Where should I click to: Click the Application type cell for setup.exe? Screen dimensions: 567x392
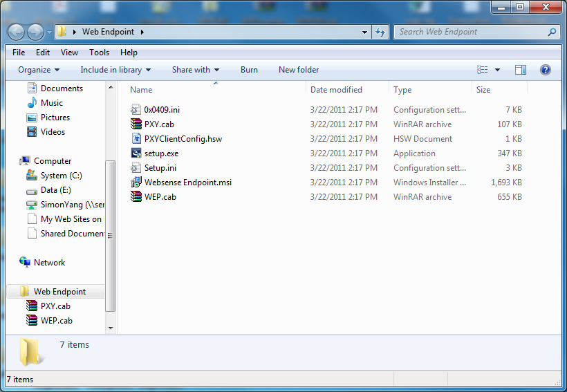pyautogui.click(x=414, y=153)
